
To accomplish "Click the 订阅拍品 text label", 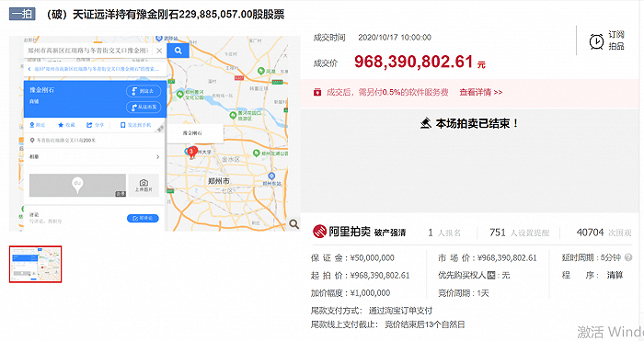I will click(x=616, y=40).
